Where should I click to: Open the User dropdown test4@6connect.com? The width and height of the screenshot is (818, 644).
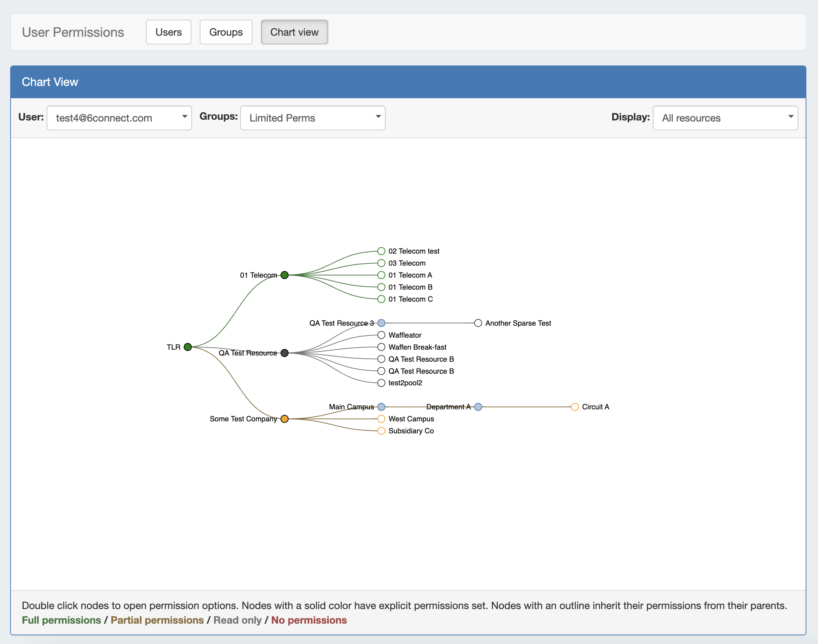click(119, 118)
